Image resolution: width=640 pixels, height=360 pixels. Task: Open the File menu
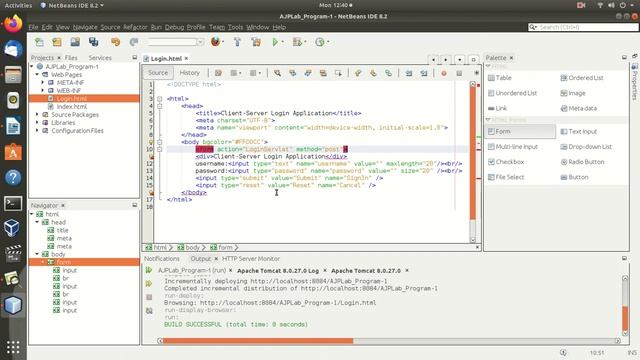33,27
